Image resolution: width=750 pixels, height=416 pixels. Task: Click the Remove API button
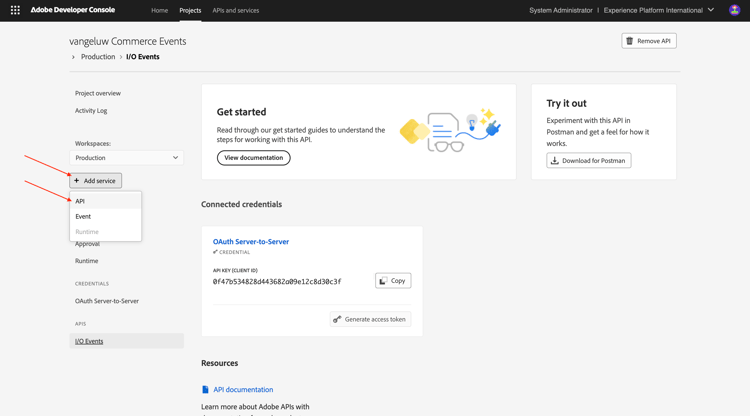(649, 41)
